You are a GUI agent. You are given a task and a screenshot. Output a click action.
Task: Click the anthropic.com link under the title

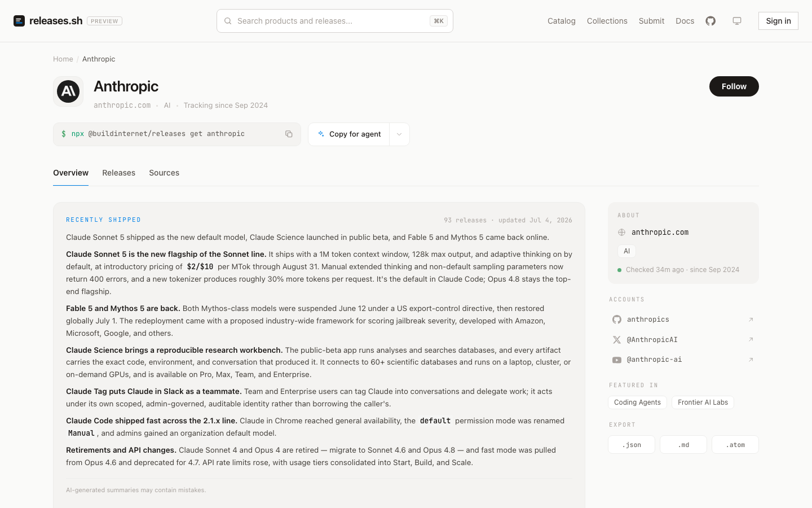coord(122,105)
